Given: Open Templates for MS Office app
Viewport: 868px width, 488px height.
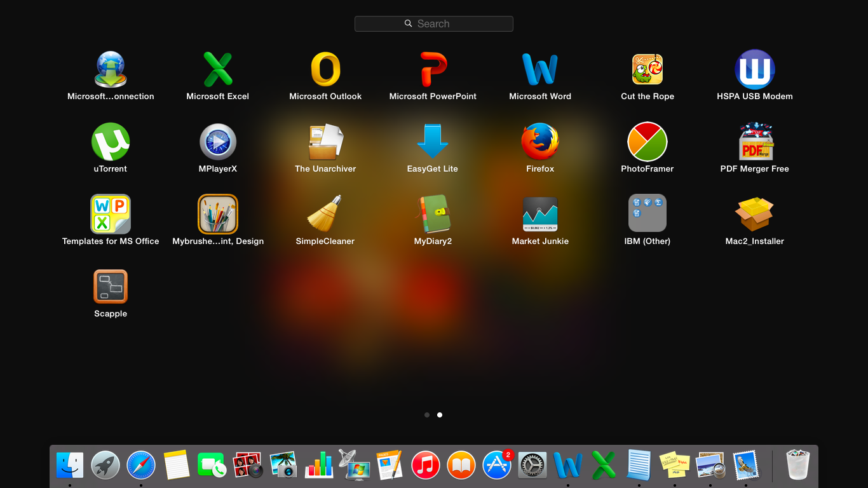Looking at the screenshot, I should click(x=111, y=214).
